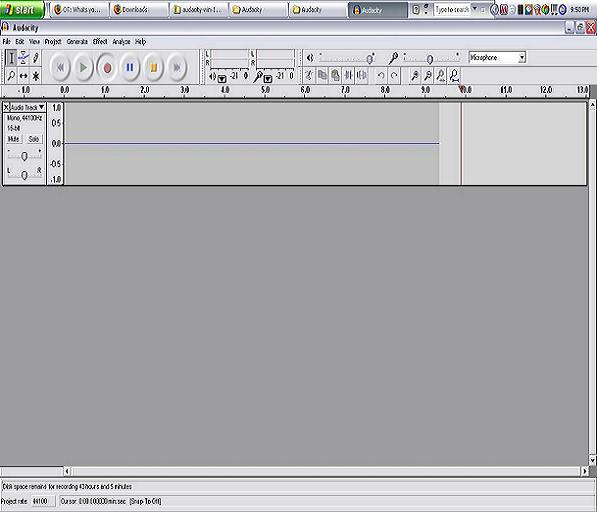Click the Redo arrow icon

coord(394,75)
